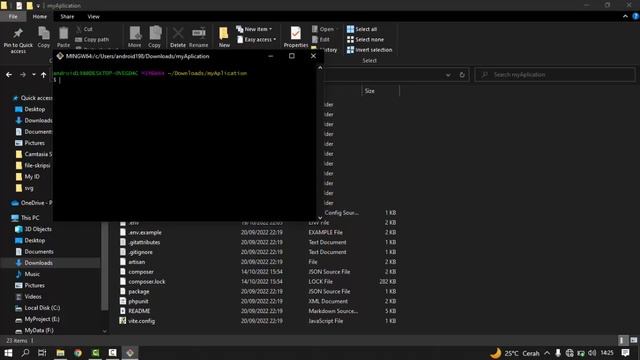Open the File menu tab
640x360 pixels.
(13, 17)
